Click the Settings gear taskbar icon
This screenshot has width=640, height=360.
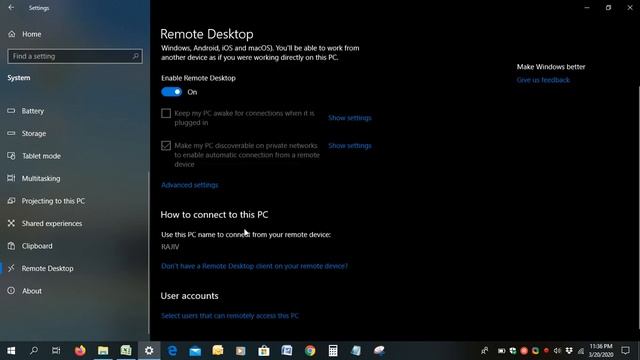point(149,351)
